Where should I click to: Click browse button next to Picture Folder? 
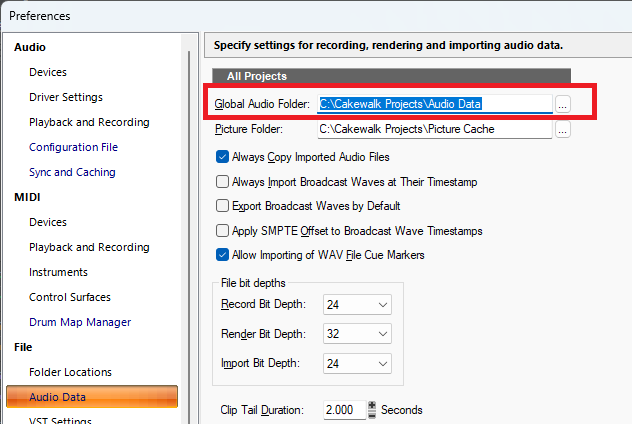(x=563, y=129)
